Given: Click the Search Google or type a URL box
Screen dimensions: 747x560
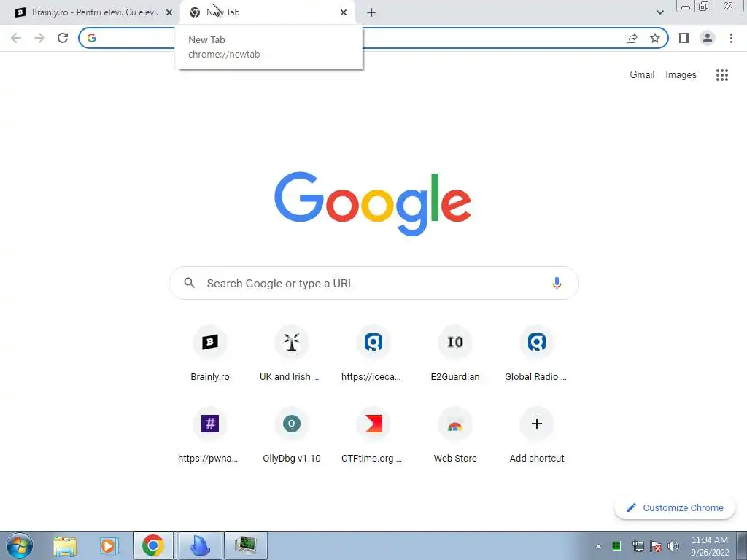Looking at the screenshot, I should 374,284.
